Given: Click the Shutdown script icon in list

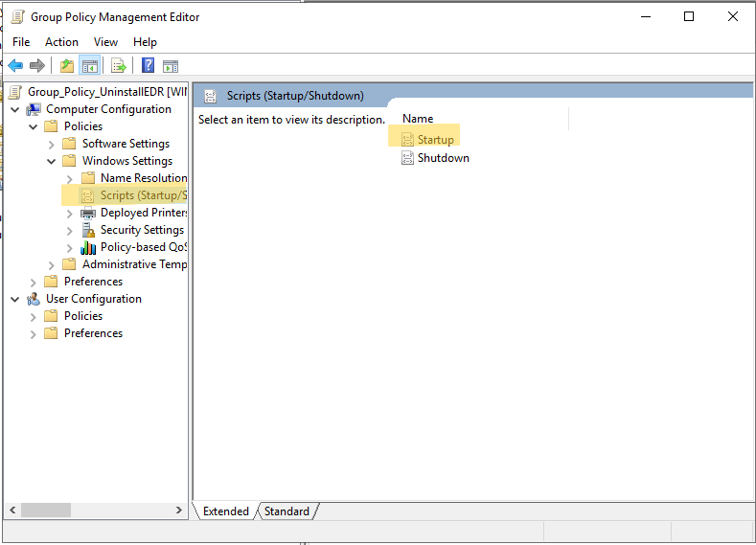Looking at the screenshot, I should [407, 158].
